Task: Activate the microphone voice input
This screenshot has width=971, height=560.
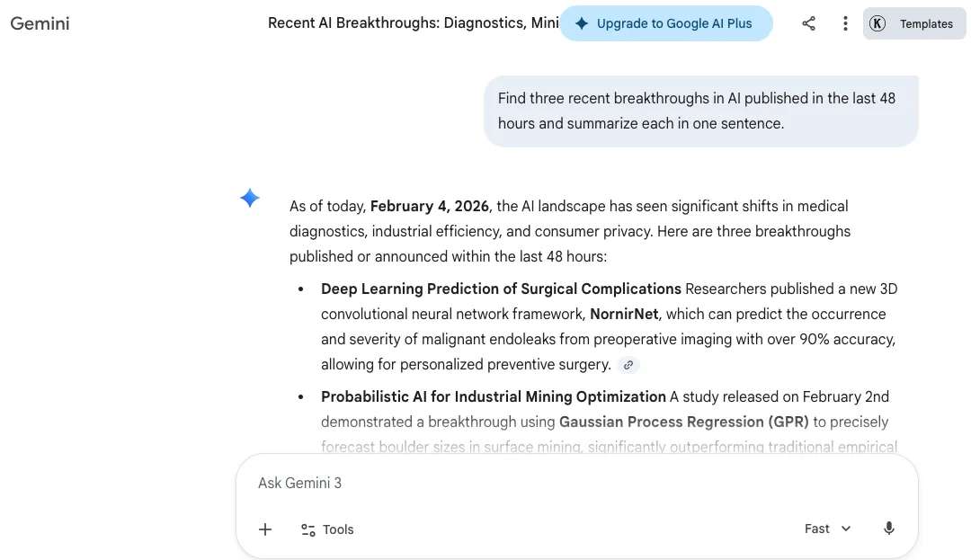Action: click(888, 529)
